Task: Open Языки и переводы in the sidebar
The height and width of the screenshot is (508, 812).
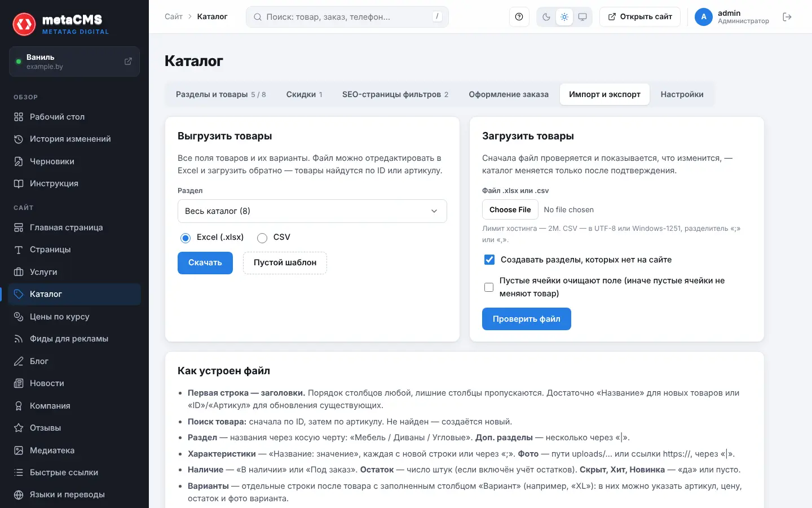Action: point(74,494)
